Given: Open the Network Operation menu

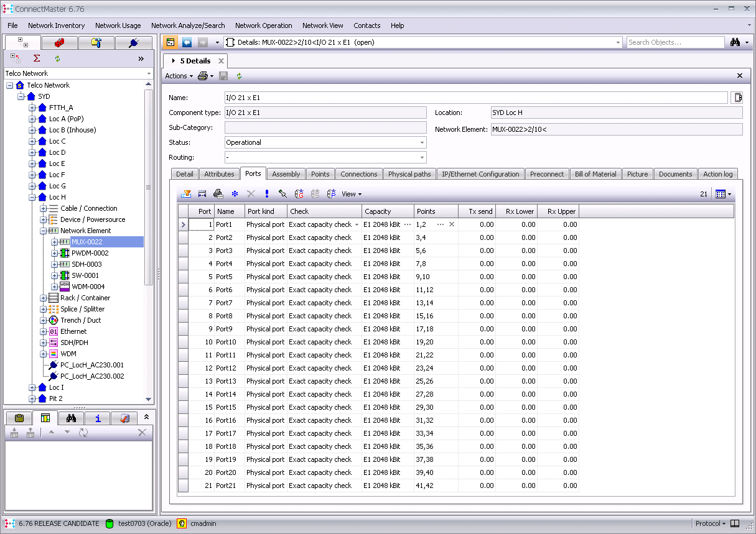Looking at the screenshot, I should (263, 25).
